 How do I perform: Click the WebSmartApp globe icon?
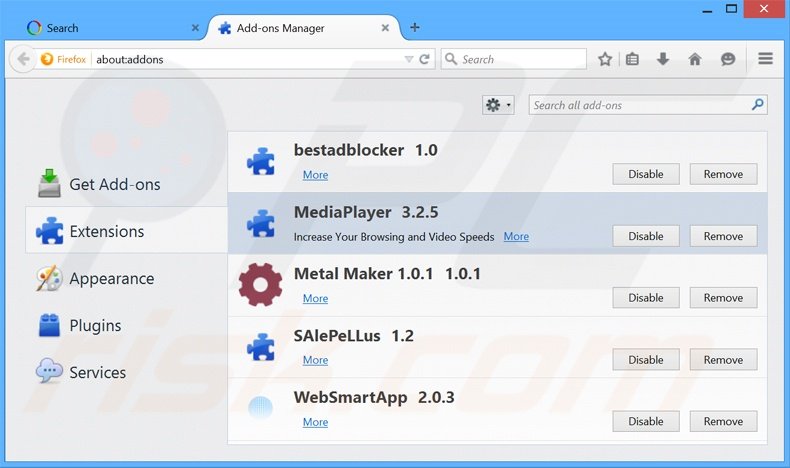(260, 408)
